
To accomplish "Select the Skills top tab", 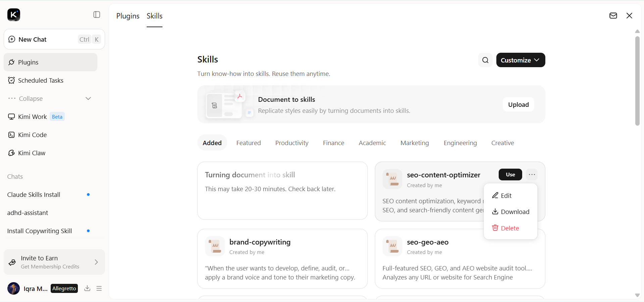I will point(154,16).
